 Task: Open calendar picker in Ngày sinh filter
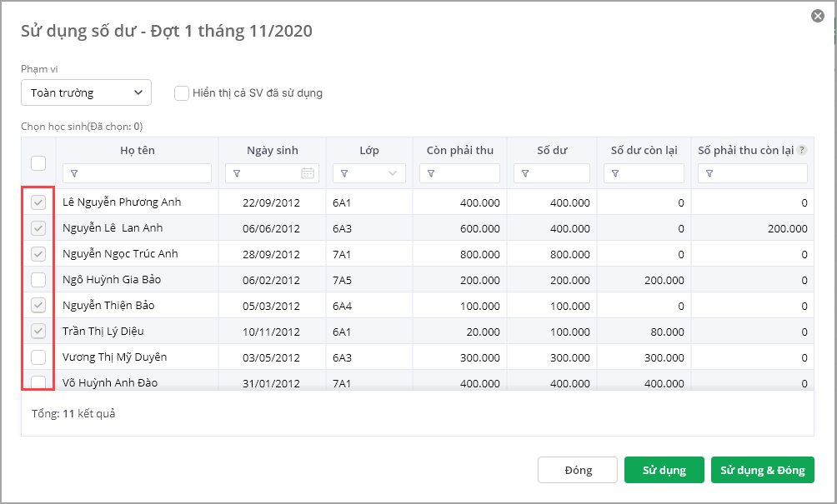[x=308, y=173]
